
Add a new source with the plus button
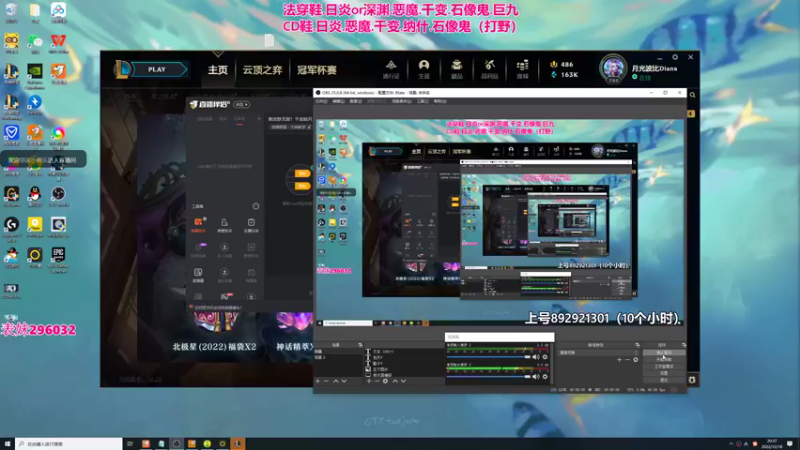pos(369,381)
